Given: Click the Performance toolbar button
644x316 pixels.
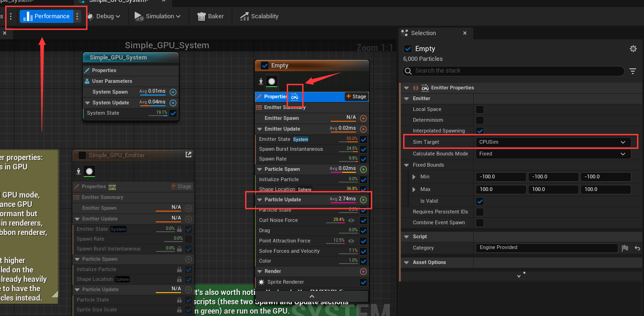Looking at the screenshot, I should (x=47, y=16).
